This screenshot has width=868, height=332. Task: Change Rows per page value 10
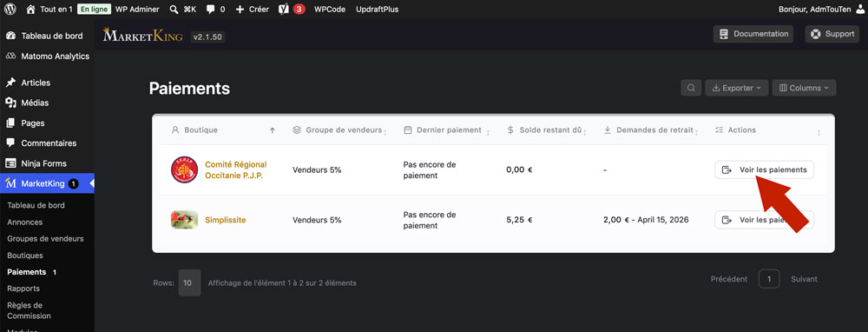pyautogui.click(x=189, y=282)
